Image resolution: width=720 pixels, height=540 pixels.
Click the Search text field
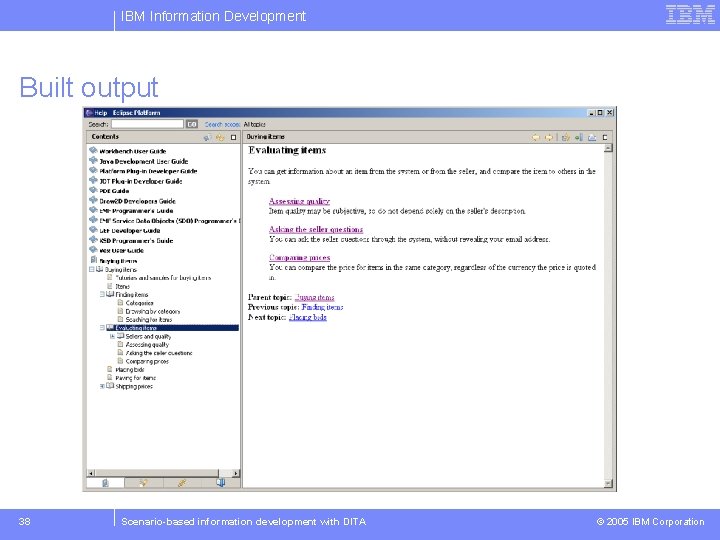[147, 124]
